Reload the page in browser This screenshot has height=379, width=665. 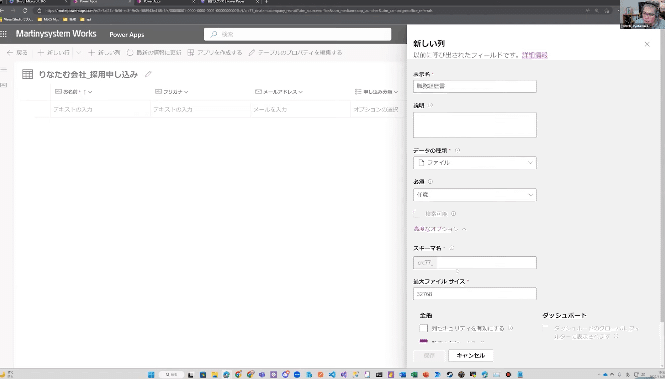tap(25, 11)
